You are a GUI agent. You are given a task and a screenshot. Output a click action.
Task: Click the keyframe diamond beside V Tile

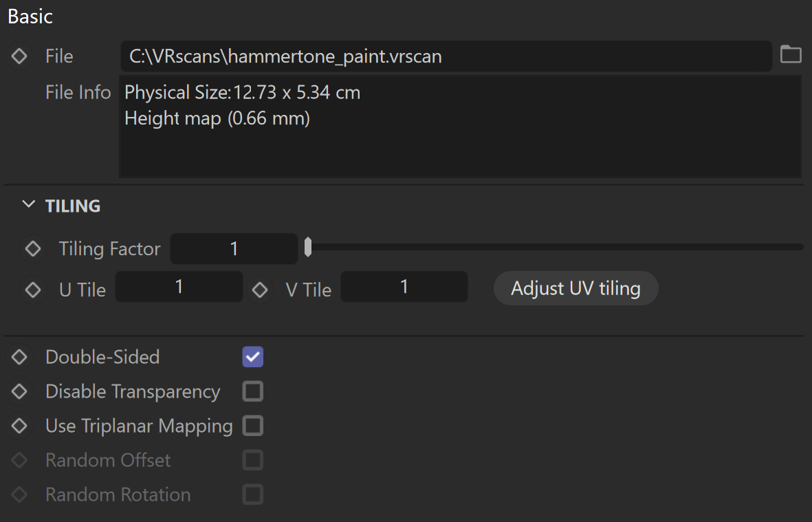(x=259, y=290)
